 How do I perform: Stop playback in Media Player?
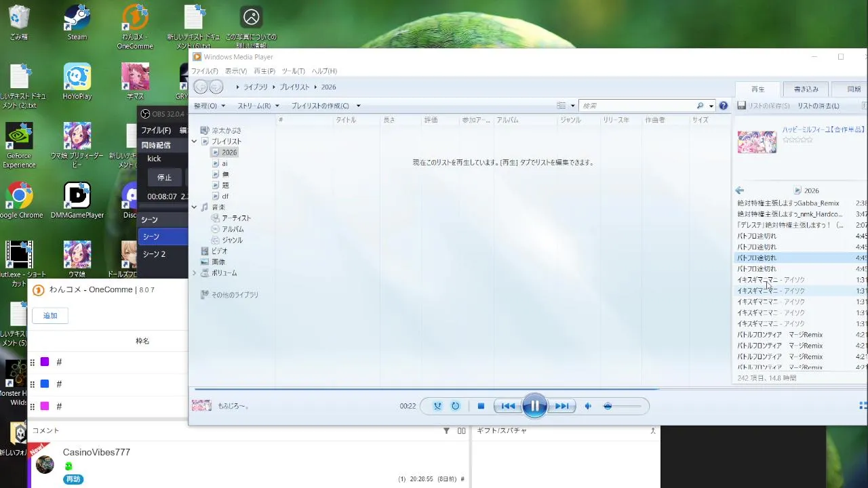coord(481,406)
